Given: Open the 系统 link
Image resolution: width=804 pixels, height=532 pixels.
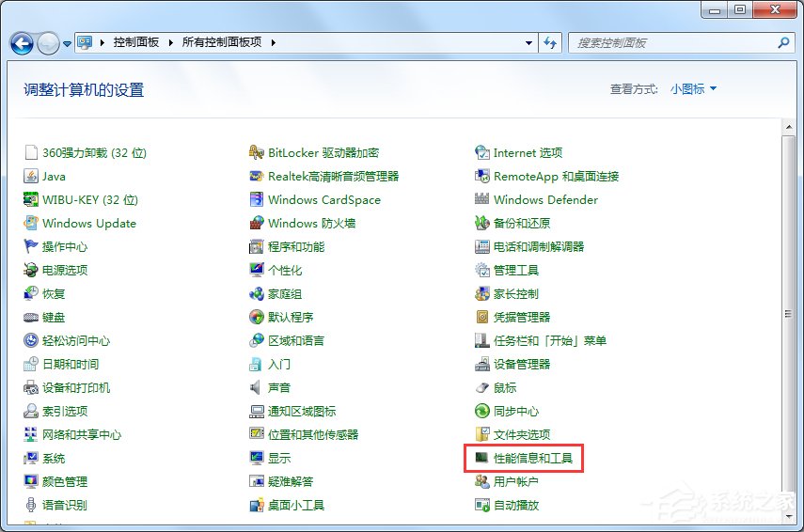Looking at the screenshot, I should click(x=54, y=458).
